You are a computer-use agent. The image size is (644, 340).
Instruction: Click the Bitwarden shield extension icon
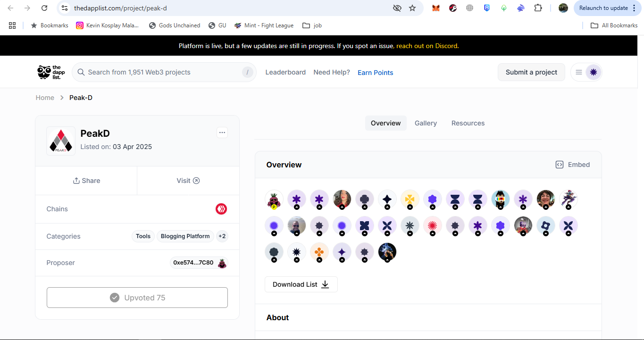tap(487, 8)
